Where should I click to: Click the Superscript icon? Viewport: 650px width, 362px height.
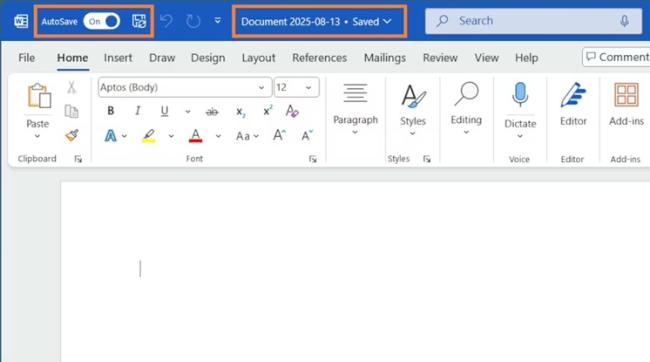[x=268, y=111]
